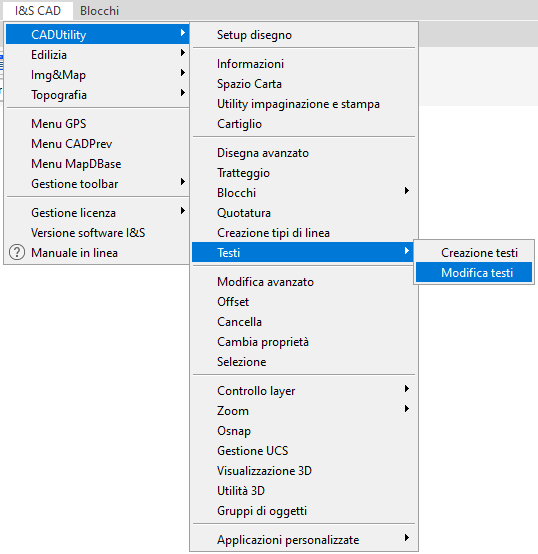Viewport: 538px width, 554px height.
Task: Expand the Edilizia submenu
Action: point(97,54)
